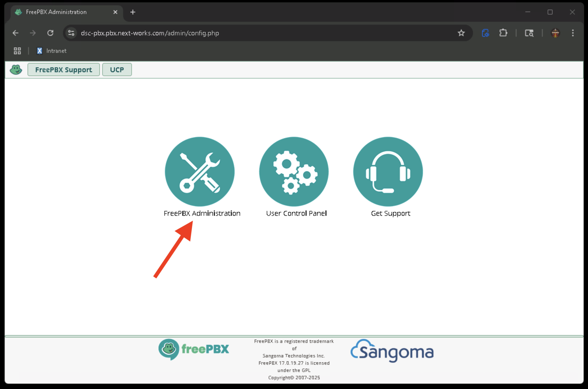Close the FreePBX Administration tab
Viewport: 588px width, 389px height.
115,12
